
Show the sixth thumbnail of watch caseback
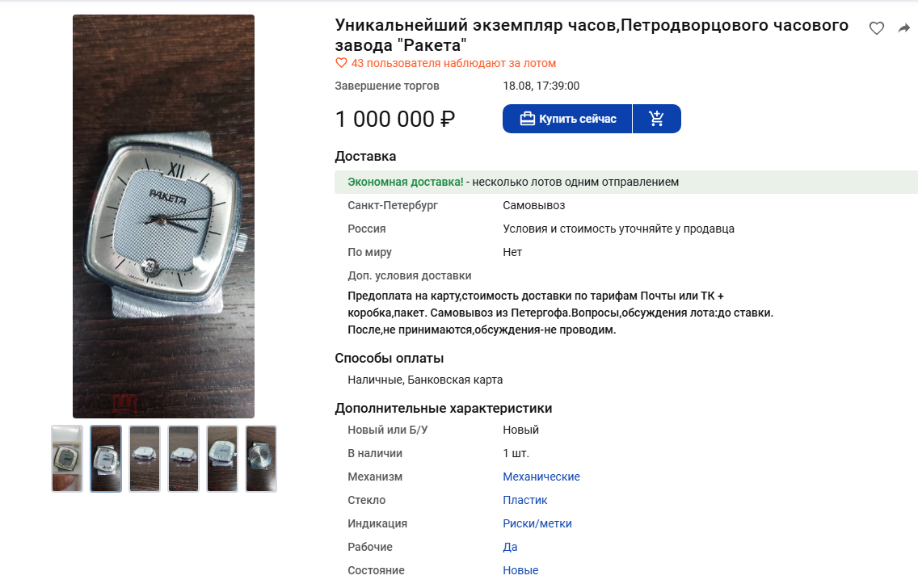[261, 459]
